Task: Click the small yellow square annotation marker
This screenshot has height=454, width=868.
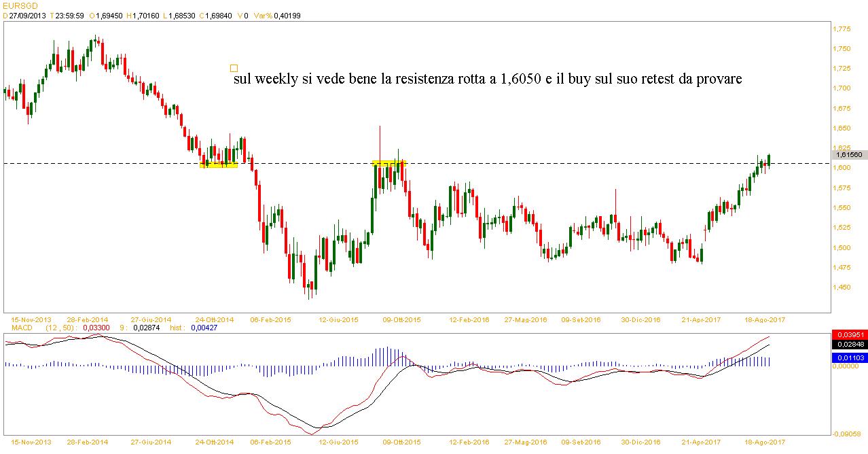Action: 234,68
